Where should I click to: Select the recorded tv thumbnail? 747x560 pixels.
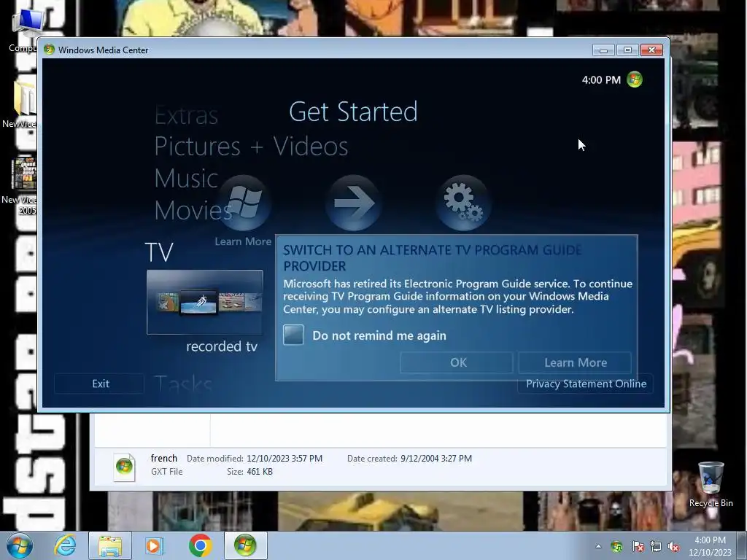pyautogui.click(x=204, y=302)
